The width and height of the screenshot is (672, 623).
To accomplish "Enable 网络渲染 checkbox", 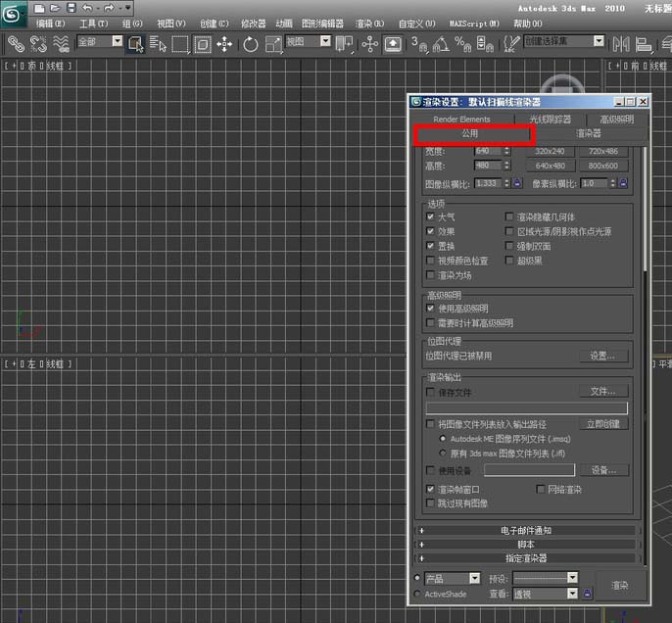I will tap(541, 489).
